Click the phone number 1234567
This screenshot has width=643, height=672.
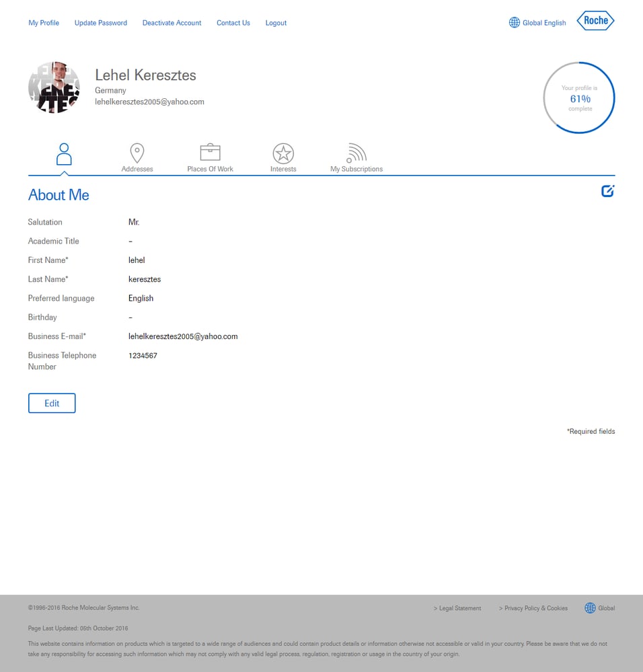click(143, 356)
